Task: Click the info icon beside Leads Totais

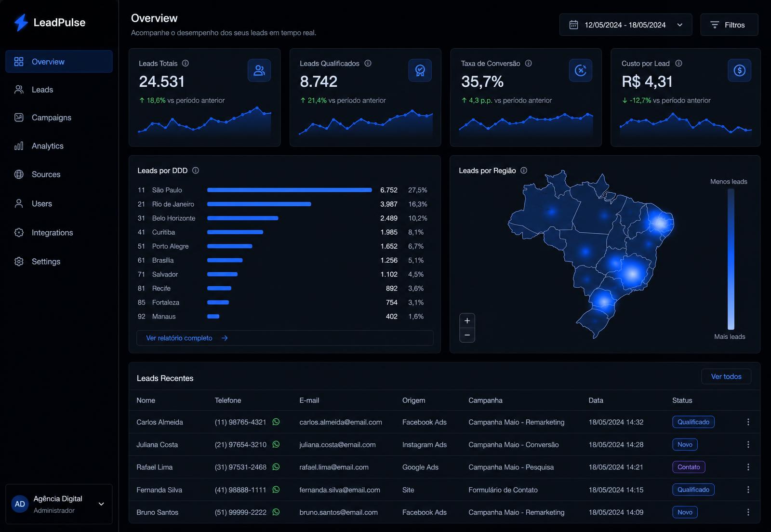Action: pyautogui.click(x=186, y=63)
